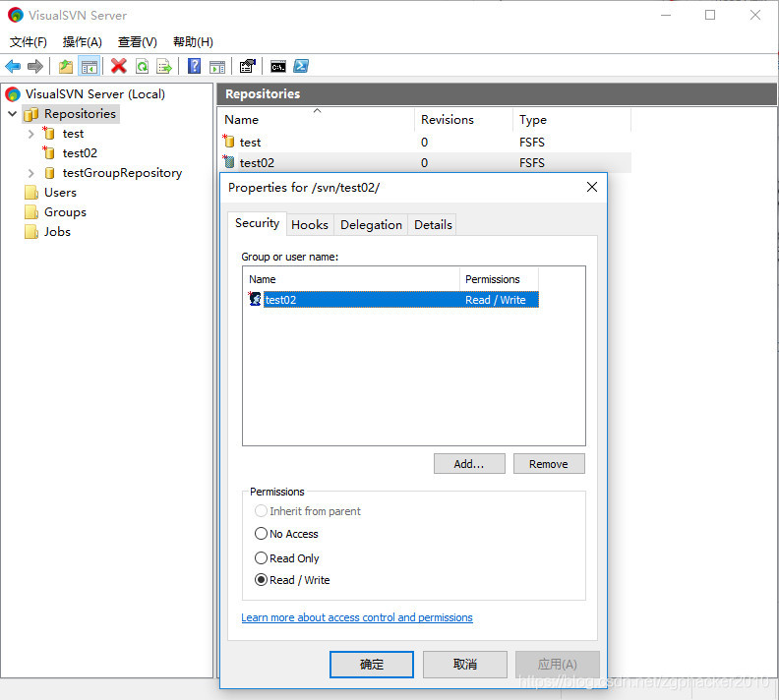Click the Jobs folder icon in the tree
The height and width of the screenshot is (700, 779).
(x=31, y=231)
